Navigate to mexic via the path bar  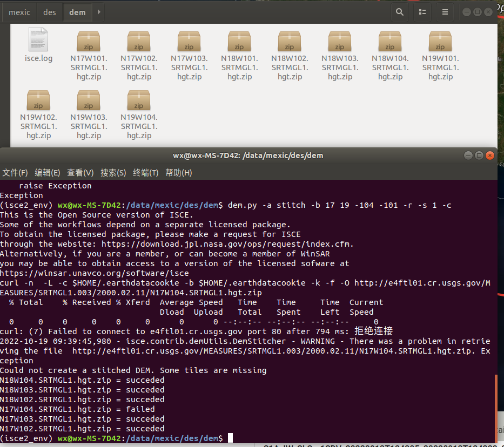click(x=19, y=11)
